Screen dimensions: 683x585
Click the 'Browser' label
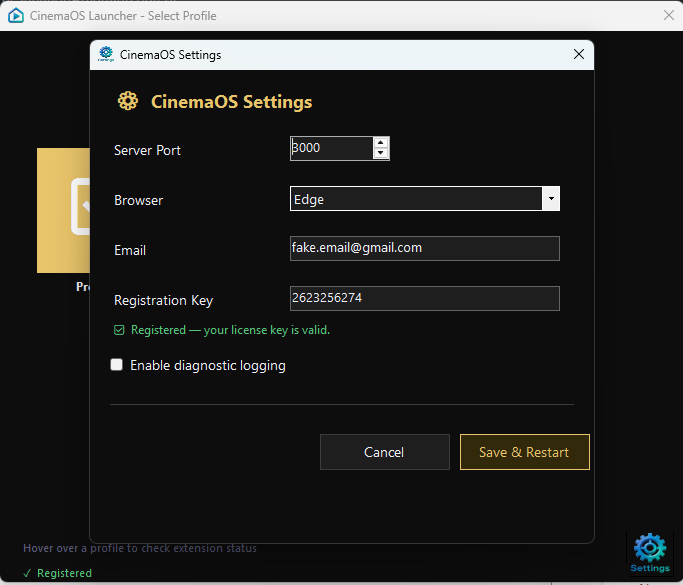click(x=139, y=200)
